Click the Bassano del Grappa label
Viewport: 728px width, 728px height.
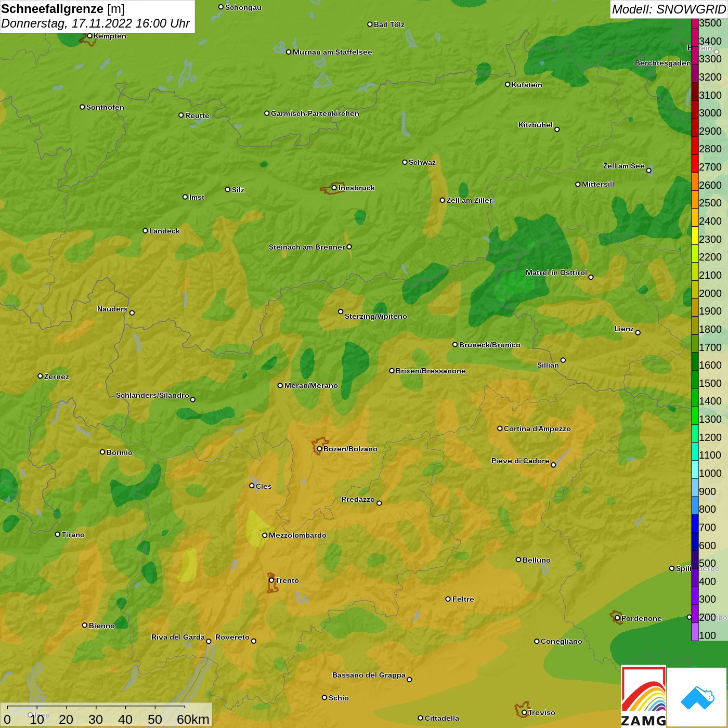(369, 675)
